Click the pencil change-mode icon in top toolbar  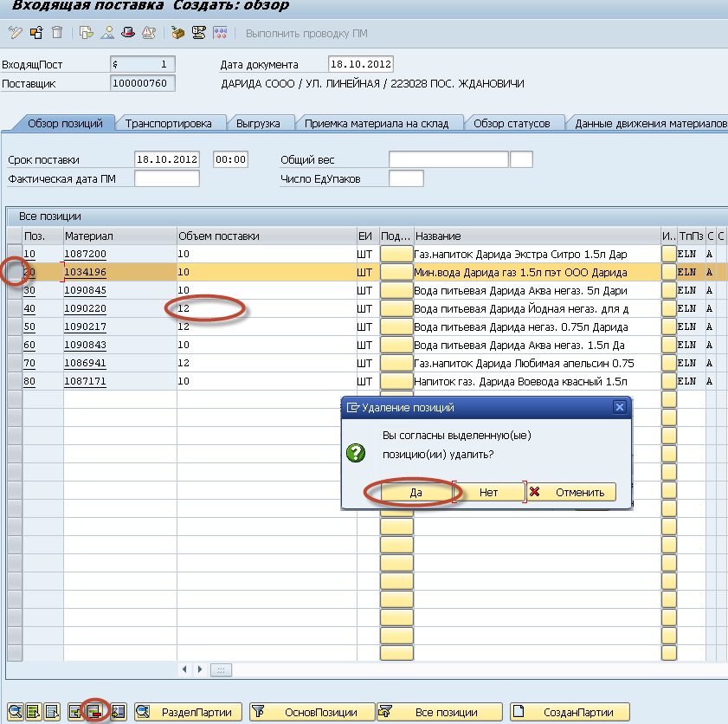15,34
